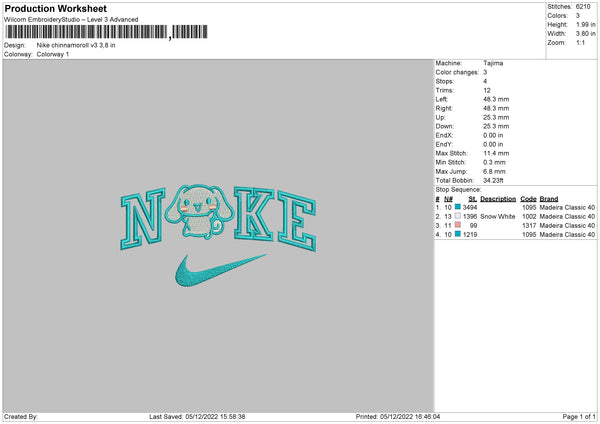Select design name 'Nike chinnamoroll v3 3,8 in'

tap(76, 45)
